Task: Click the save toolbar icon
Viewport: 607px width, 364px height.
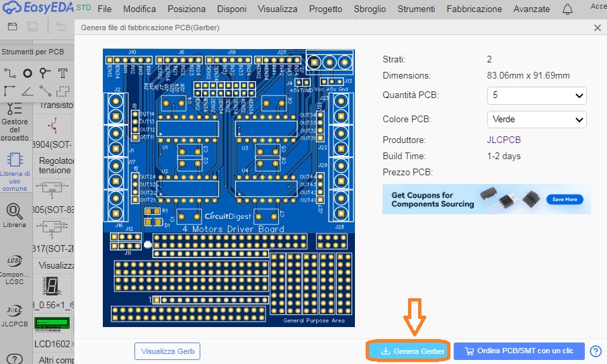Action: coord(32,27)
